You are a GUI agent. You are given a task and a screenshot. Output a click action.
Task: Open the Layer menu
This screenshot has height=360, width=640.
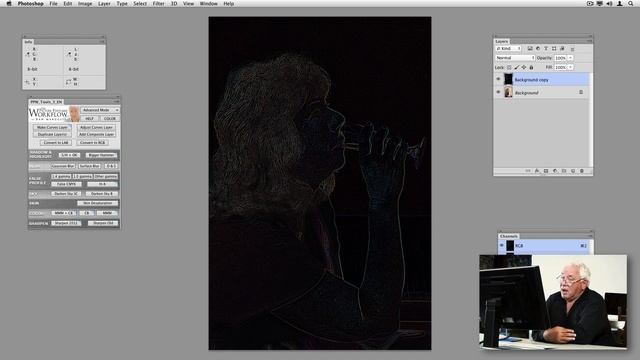[104, 4]
